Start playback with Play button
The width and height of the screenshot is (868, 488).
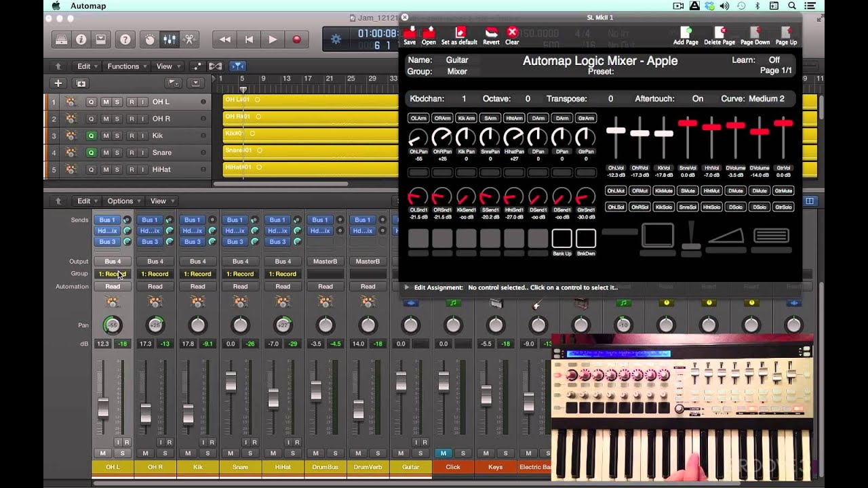click(273, 39)
